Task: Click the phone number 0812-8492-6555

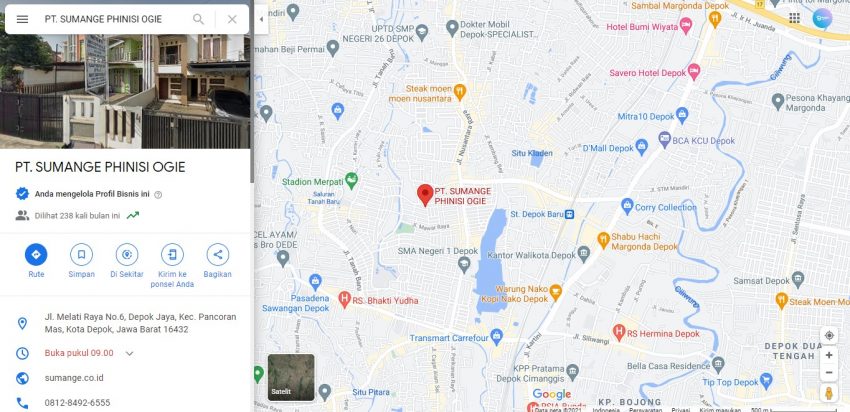Action: tap(78, 403)
